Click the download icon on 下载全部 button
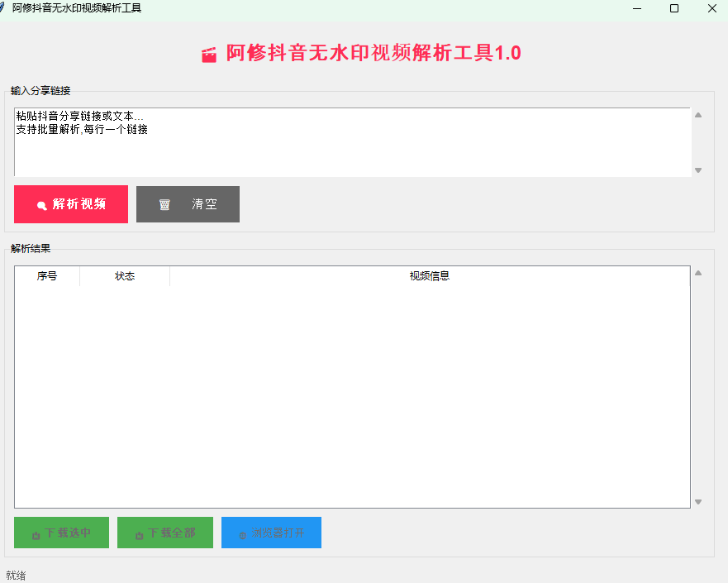The image size is (728, 583). 139,533
